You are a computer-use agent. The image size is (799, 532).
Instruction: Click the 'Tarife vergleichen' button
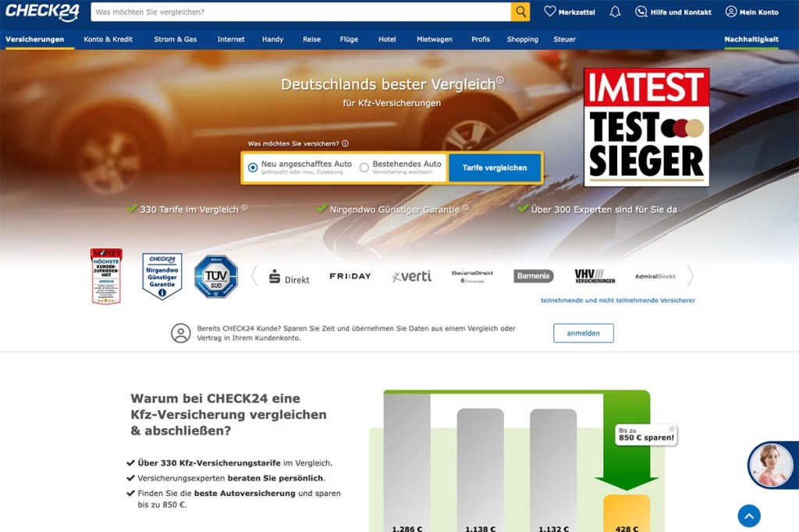pyautogui.click(x=494, y=168)
